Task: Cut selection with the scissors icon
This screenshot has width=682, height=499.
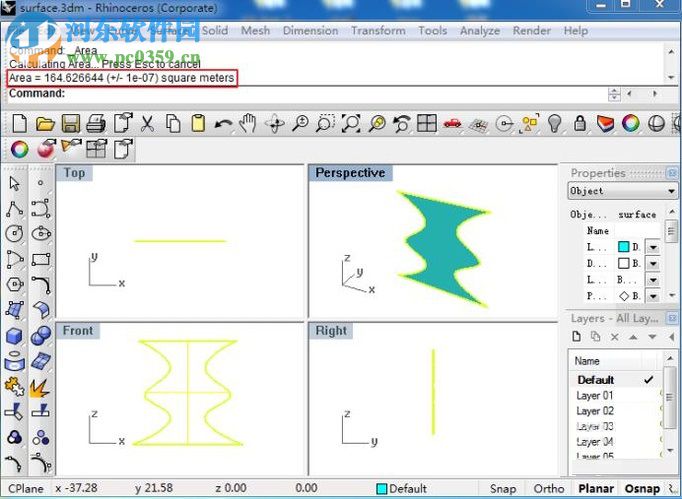Action: (147, 124)
